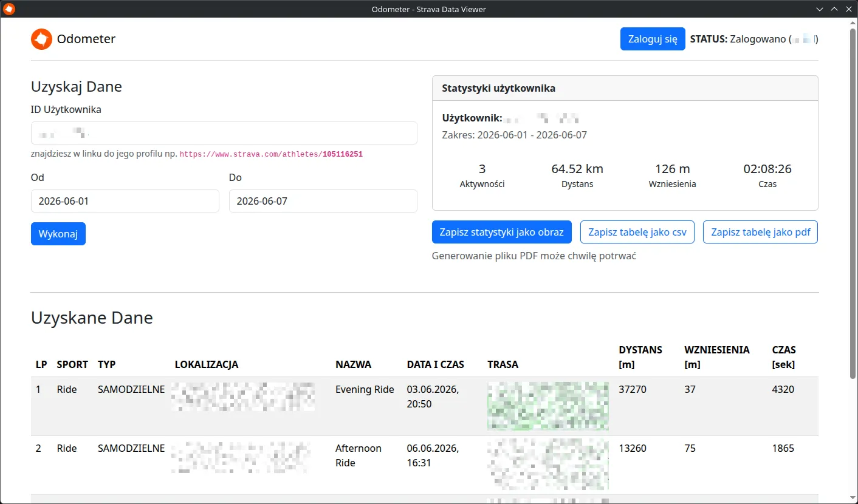This screenshot has height=504, width=858.
Task: Click the DATA I CZAS column header
Action: tap(436, 365)
